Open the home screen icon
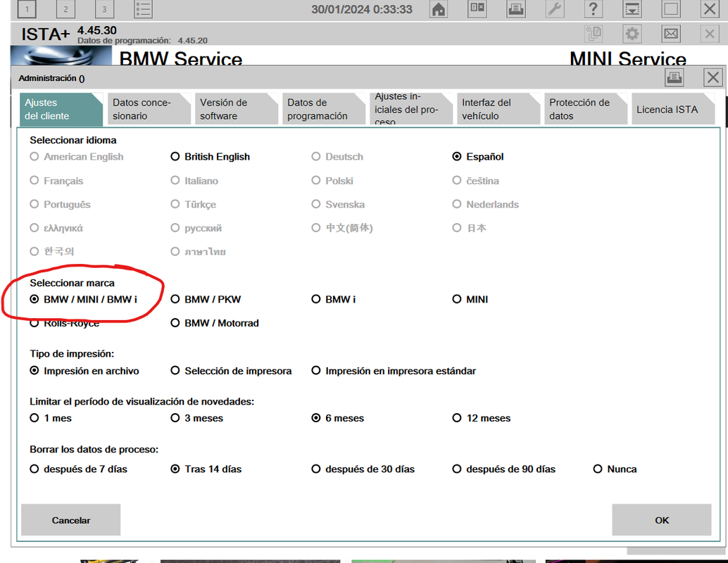Screen dimensions: 728x563 pyautogui.click(x=439, y=9)
